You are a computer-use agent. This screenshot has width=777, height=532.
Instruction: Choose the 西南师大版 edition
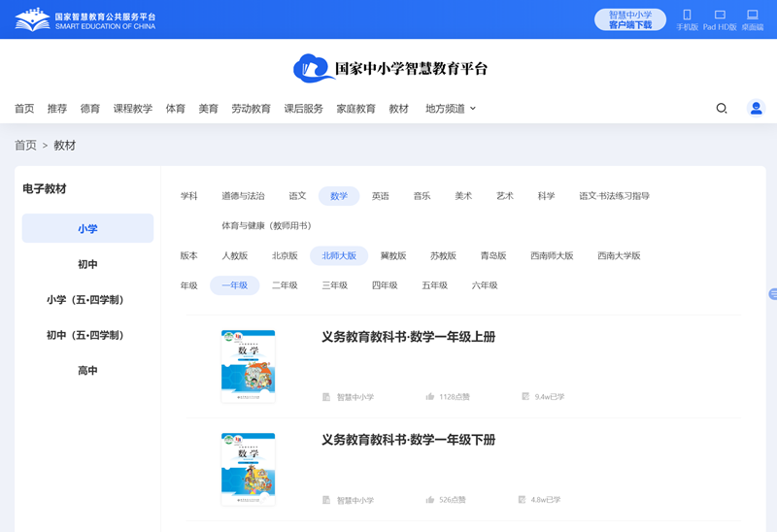coord(552,255)
